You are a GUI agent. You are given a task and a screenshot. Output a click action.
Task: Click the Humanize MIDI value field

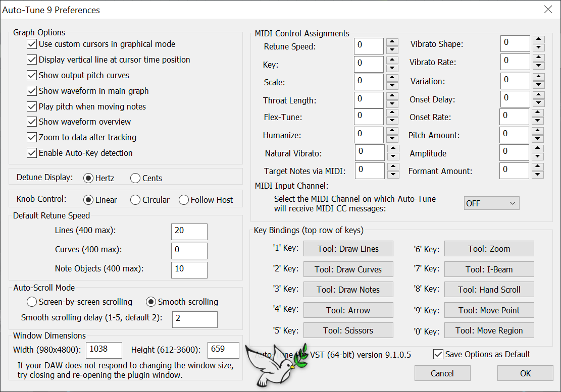point(369,135)
